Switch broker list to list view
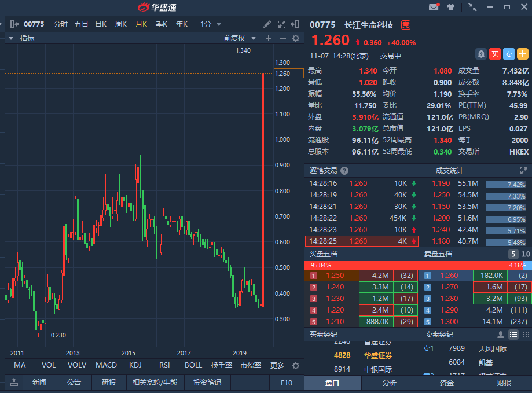This screenshot has width=532, height=393. [x=513, y=335]
